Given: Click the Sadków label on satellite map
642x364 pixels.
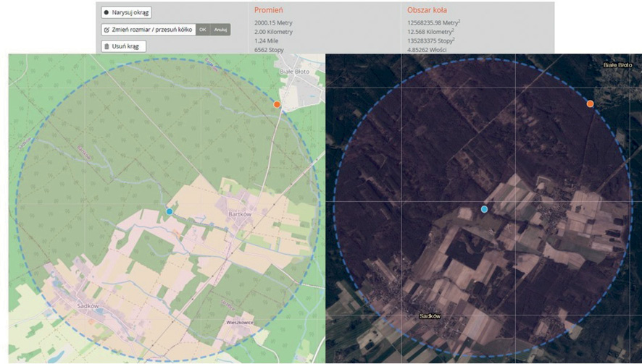Looking at the screenshot, I should [430, 316].
